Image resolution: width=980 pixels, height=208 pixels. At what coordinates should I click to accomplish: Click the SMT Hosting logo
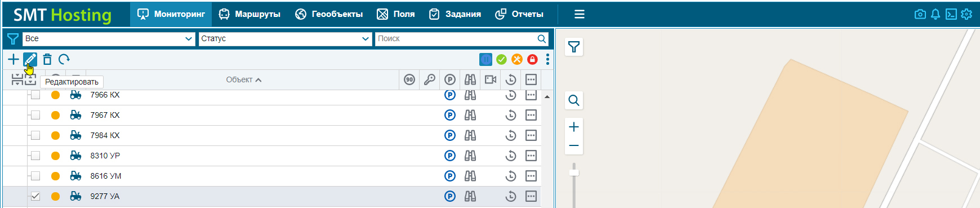(63, 15)
